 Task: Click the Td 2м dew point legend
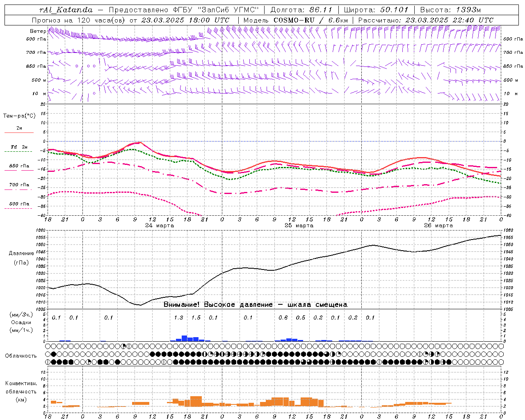pyautogui.click(x=19, y=148)
